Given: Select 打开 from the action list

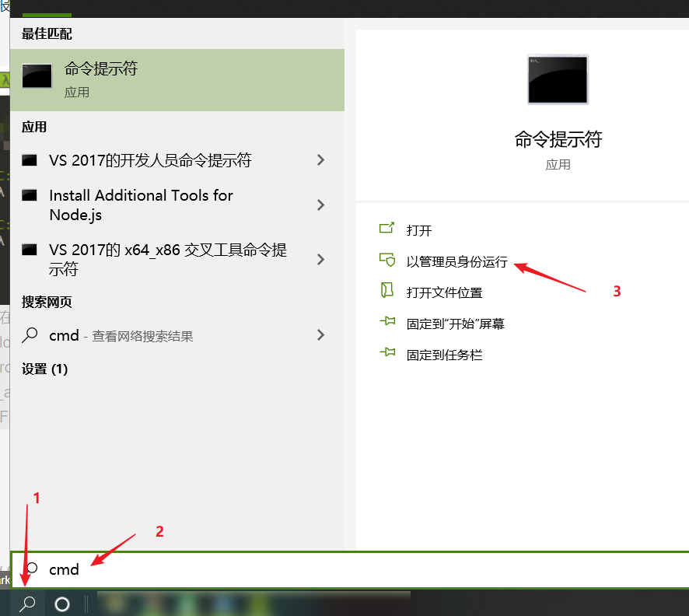Looking at the screenshot, I should tap(420, 229).
